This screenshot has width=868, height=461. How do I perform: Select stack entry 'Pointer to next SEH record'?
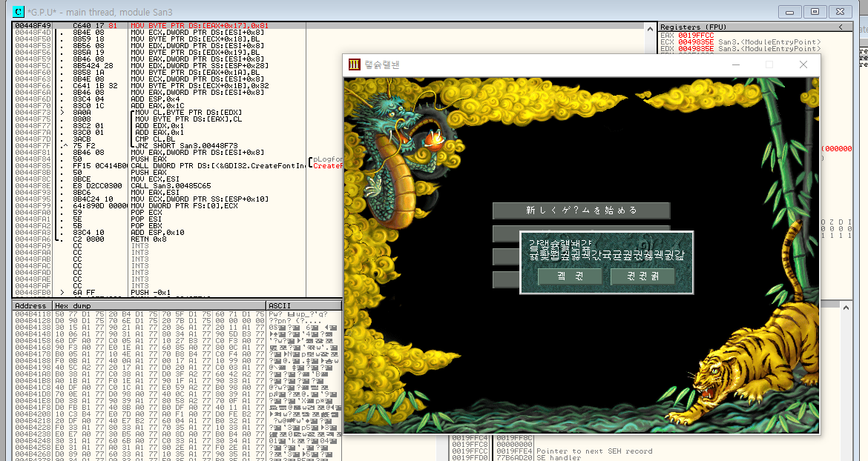point(594,451)
